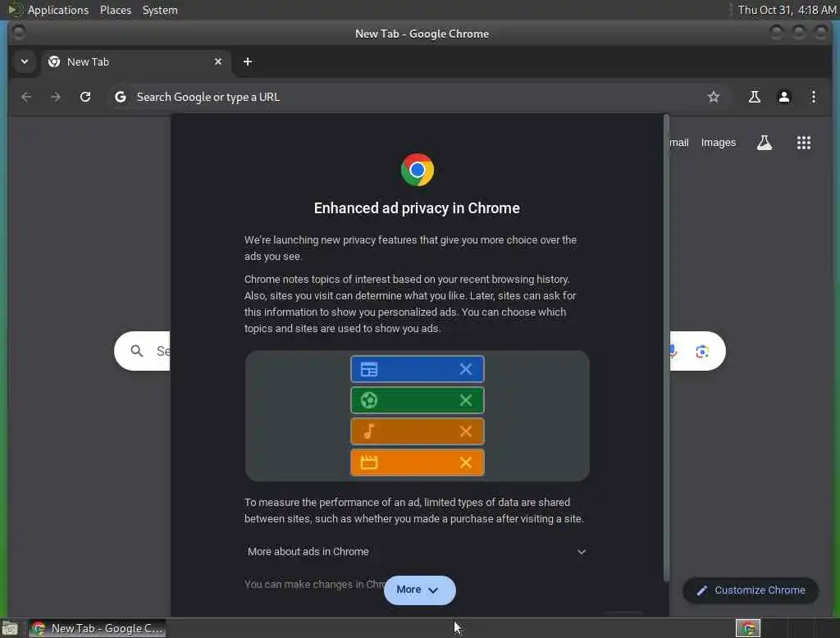Open the profile avatar menu
This screenshot has height=638, width=840.
click(783, 97)
